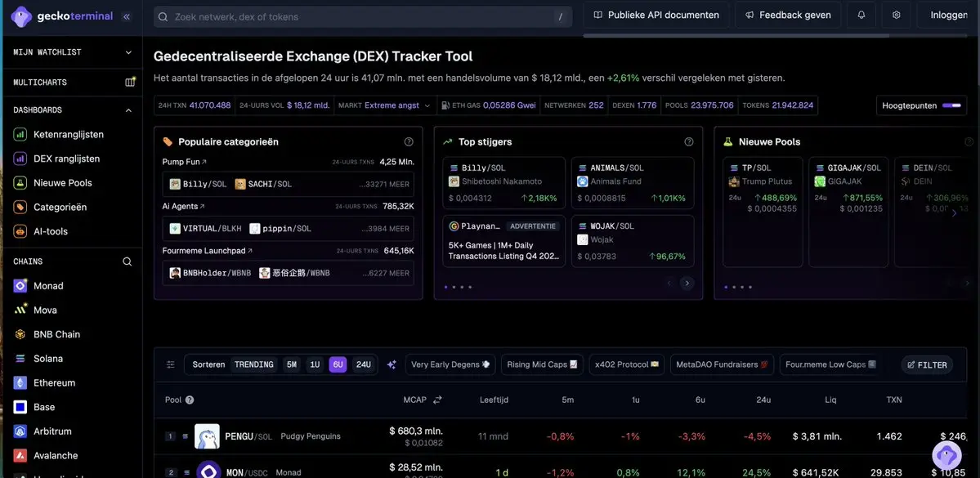The width and height of the screenshot is (980, 478).
Task: Click the search network or tokens field
Action: pyautogui.click(x=363, y=17)
